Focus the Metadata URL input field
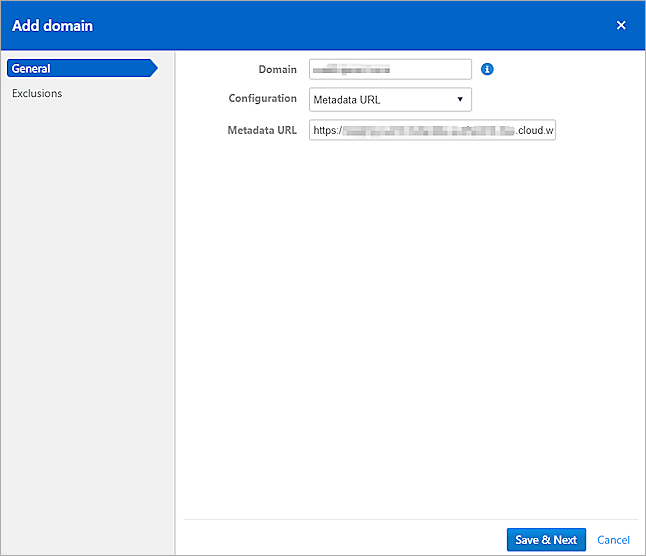The image size is (646, 556). [x=432, y=130]
